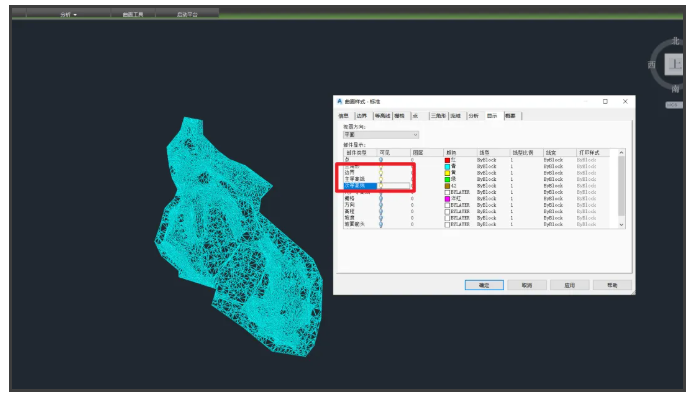Click the yellow 黄 color swatch in 边界 row
Screen dimensions: 693x401
(x=447, y=173)
